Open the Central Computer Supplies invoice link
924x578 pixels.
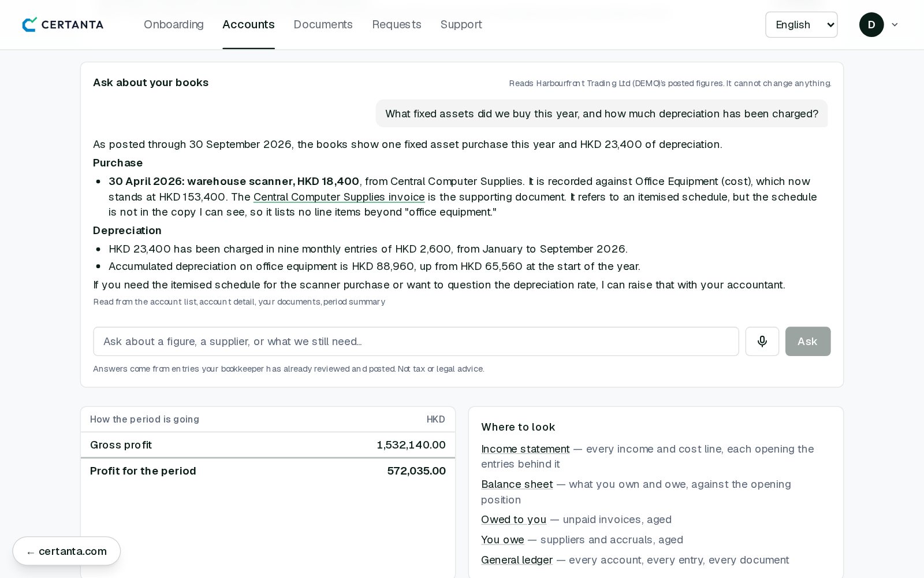(x=339, y=197)
